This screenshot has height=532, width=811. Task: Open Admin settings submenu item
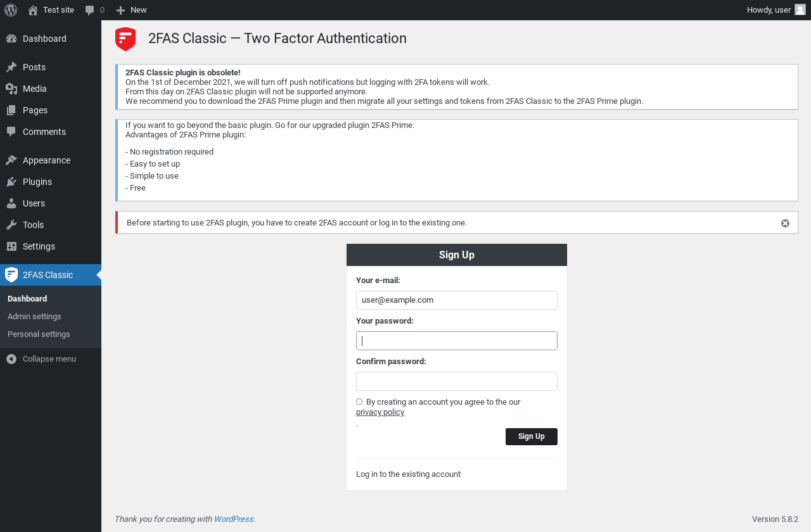(x=34, y=316)
